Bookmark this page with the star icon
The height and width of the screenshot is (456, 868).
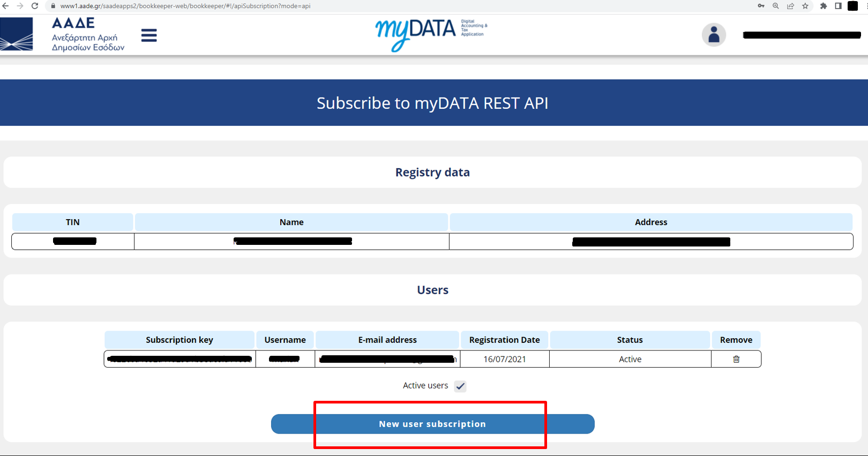click(x=805, y=6)
